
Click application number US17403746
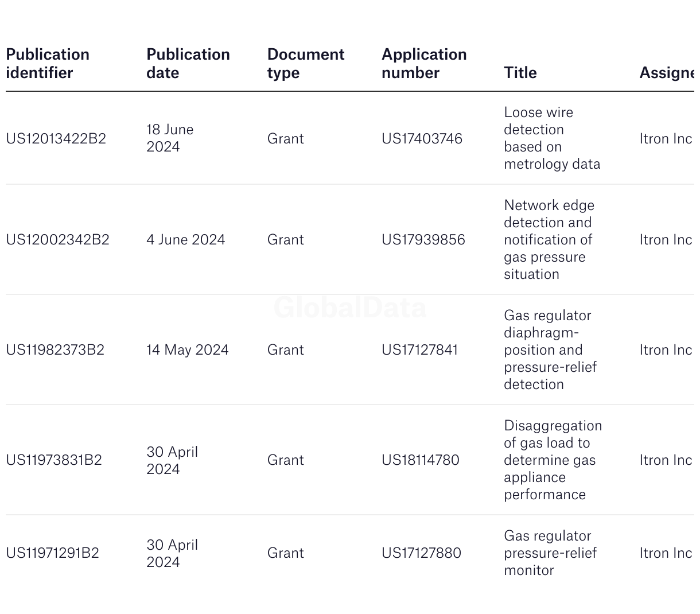(422, 139)
